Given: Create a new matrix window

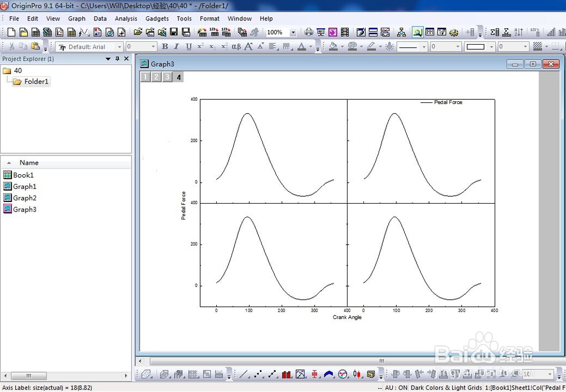Looking at the screenshot, I should click(x=71, y=32).
